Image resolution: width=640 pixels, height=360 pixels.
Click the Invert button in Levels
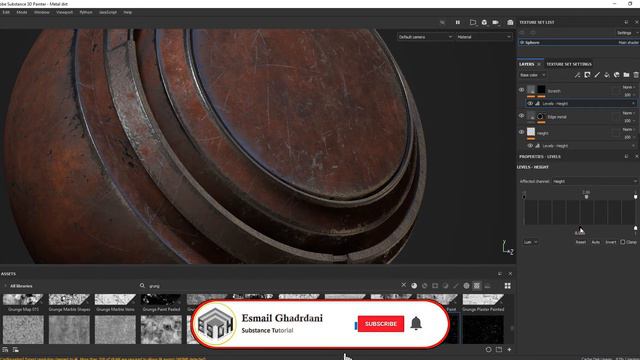coord(611,242)
